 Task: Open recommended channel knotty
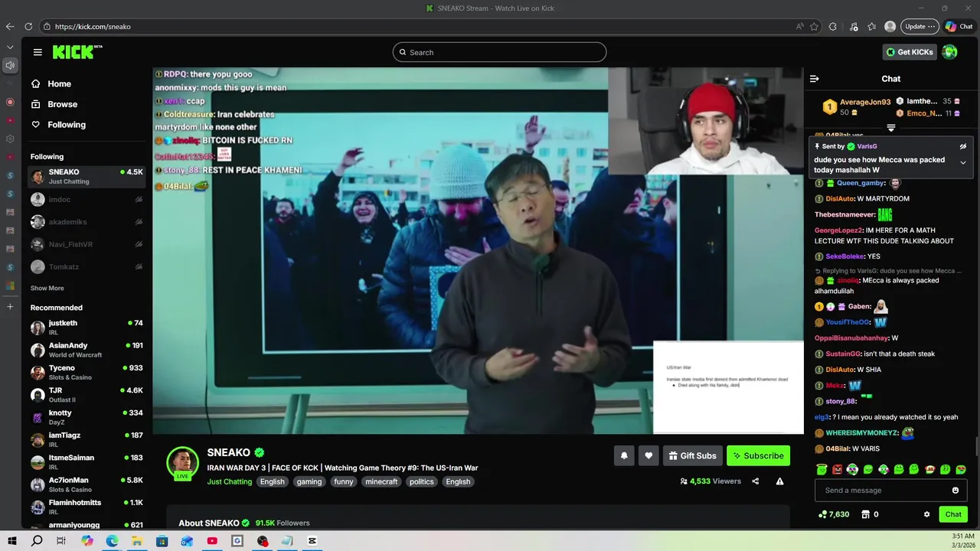coord(87,417)
